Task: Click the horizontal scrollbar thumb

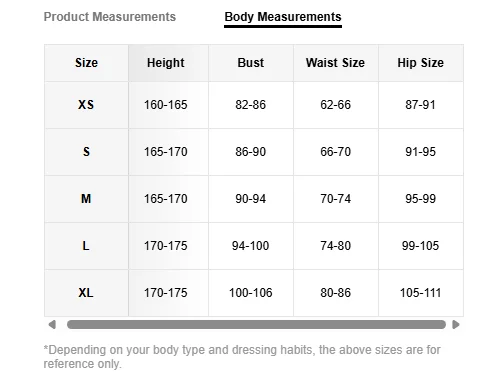Action: pyautogui.click(x=256, y=324)
